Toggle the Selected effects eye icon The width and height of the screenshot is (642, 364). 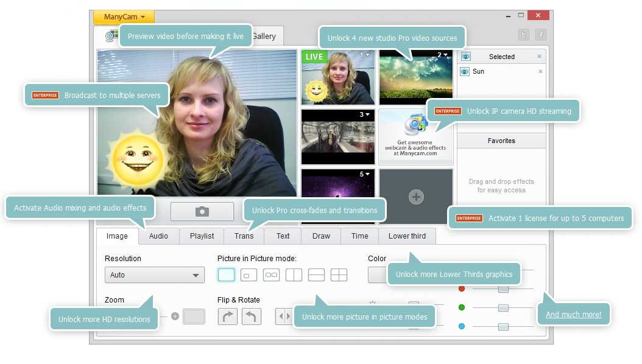click(466, 56)
